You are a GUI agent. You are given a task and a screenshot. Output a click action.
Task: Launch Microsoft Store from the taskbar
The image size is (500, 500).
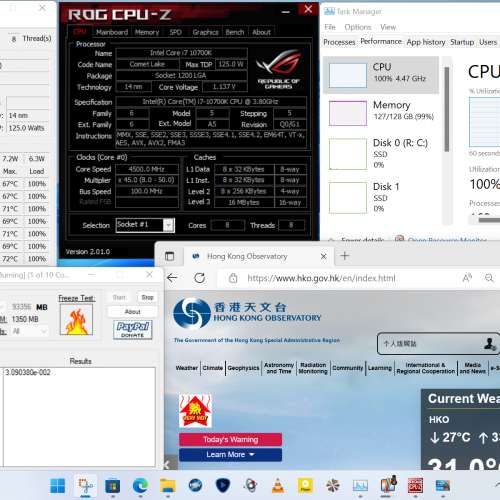113,486
